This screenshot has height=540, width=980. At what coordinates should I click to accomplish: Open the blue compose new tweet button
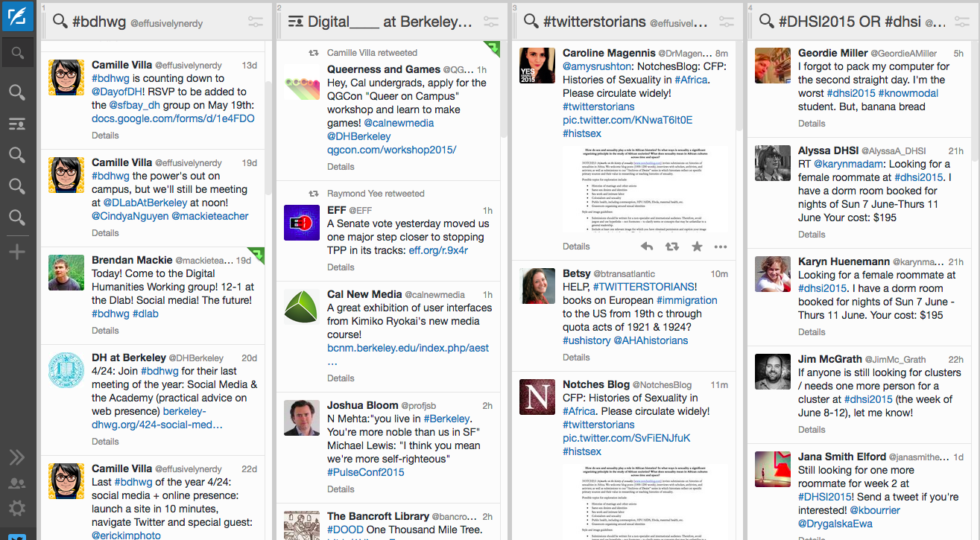[x=17, y=15]
